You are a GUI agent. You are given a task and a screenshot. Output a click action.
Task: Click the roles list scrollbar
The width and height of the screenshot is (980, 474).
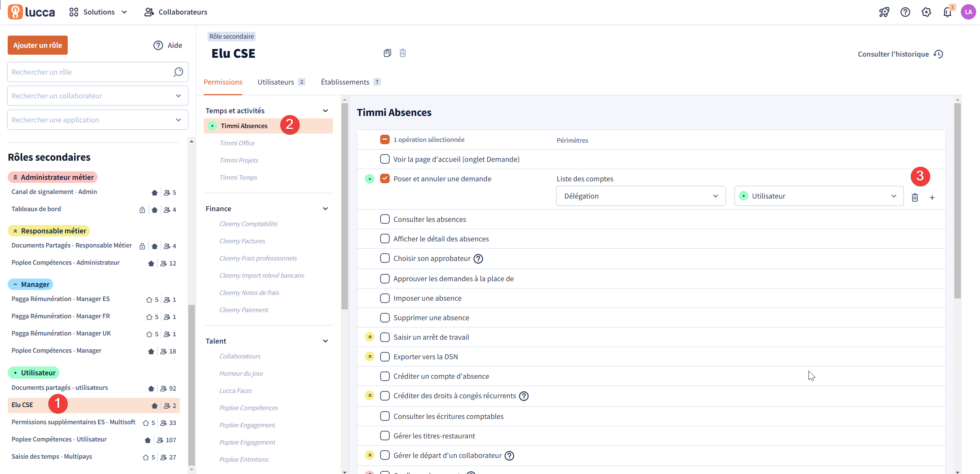point(191,384)
